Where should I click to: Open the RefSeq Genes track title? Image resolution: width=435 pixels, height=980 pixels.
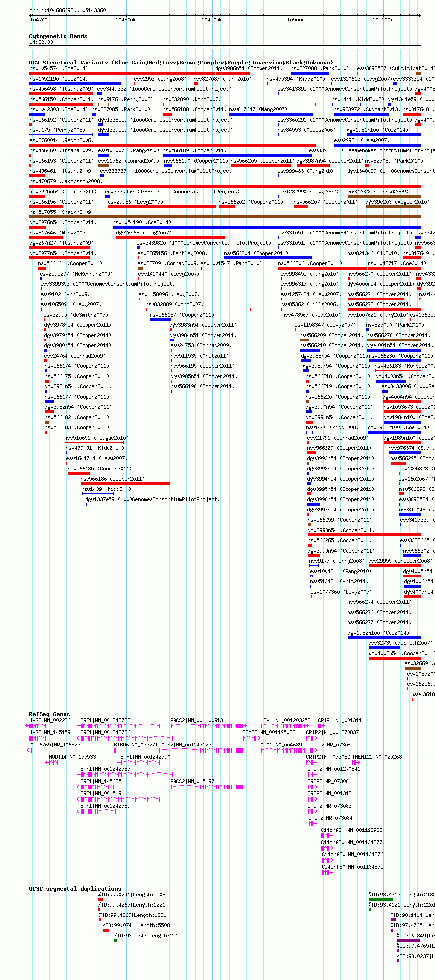point(49,714)
